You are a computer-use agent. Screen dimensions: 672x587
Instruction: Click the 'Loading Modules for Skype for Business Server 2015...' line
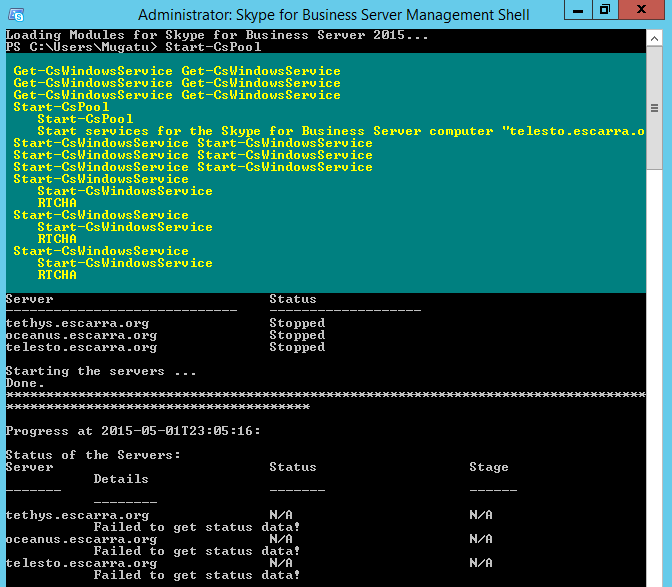point(217,35)
